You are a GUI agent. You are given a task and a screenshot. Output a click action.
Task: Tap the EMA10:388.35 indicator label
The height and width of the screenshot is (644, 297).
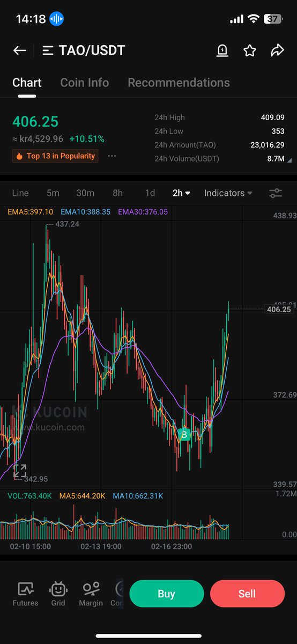pyautogui.click(x=86, y=212)
